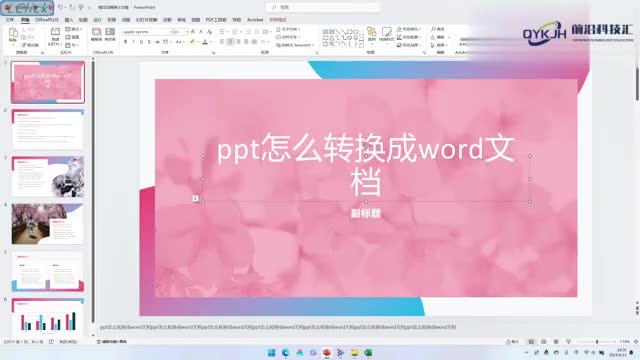Screen dimensions: 640x360
Task: Select slide 1 thumbnail in panel
Action: tap(48, 82)
